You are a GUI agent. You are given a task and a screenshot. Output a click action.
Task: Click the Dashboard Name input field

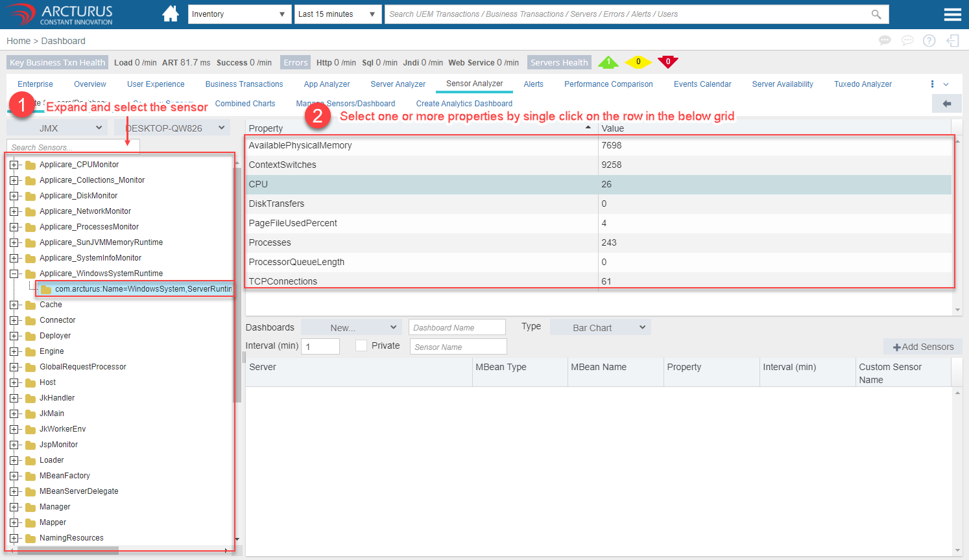click(457, 327)
